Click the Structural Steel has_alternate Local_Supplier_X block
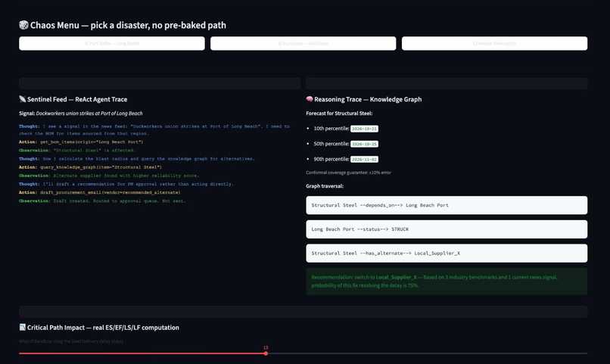Viewport: 610px width, 364px height. point(447,254)
